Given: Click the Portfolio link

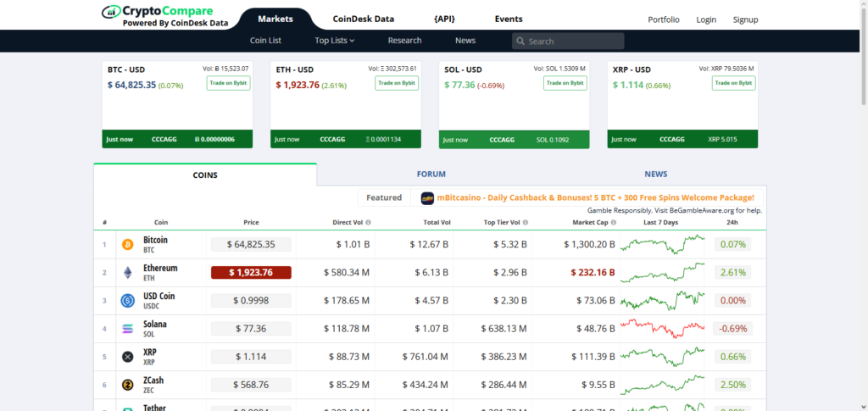Looking at the screenshot, I should pos(664,19).
